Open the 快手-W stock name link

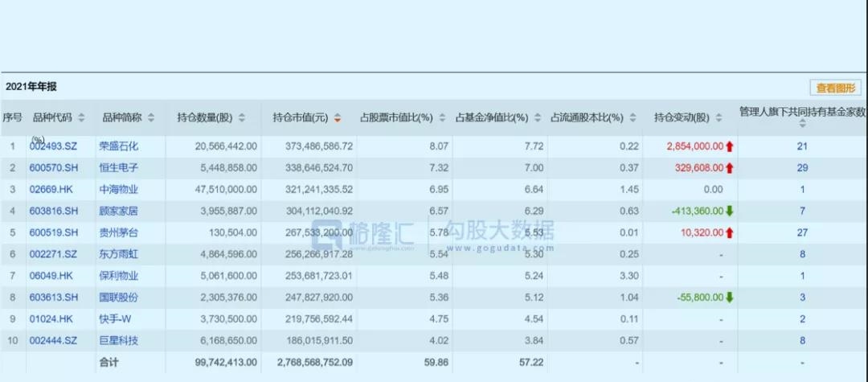tap(115, 319)
